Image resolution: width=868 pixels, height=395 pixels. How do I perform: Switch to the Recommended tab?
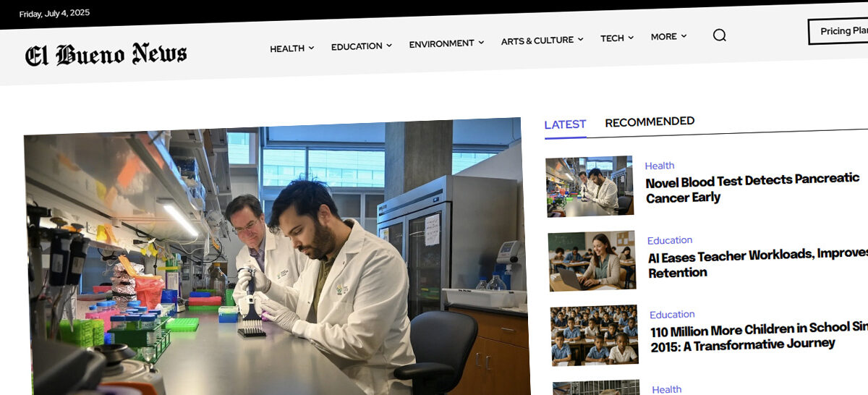650,122
